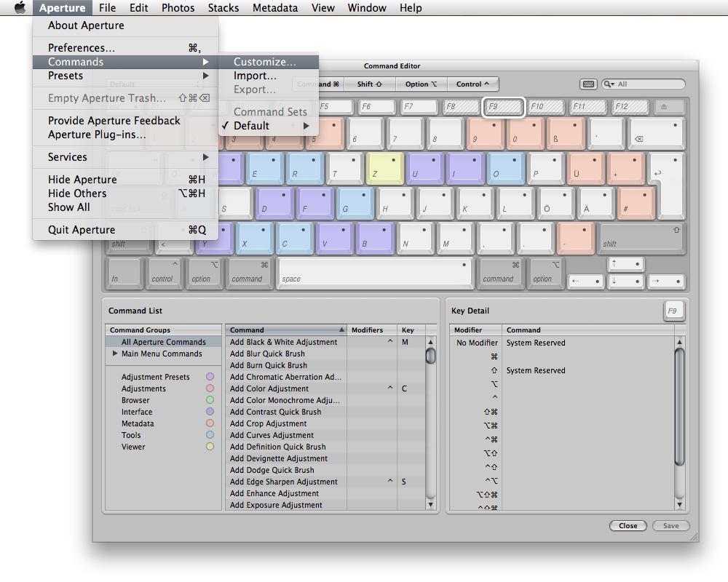
Task: Select the blue E key
Action: [x=264, y=167]
